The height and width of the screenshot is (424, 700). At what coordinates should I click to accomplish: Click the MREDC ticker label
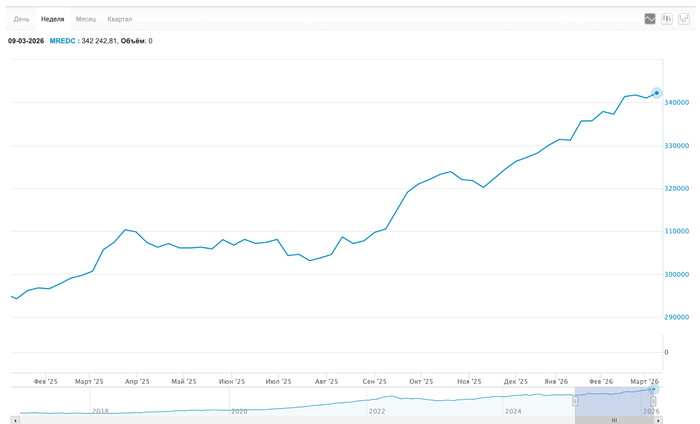point(62,41)
